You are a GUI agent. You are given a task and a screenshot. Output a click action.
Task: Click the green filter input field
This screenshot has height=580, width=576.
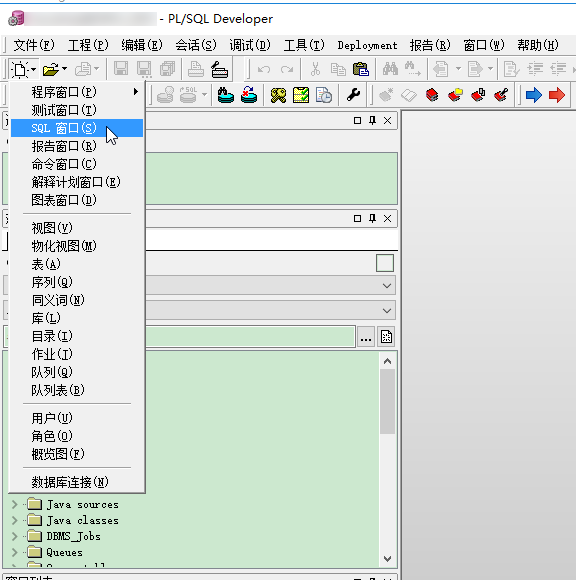coord(250,337)
